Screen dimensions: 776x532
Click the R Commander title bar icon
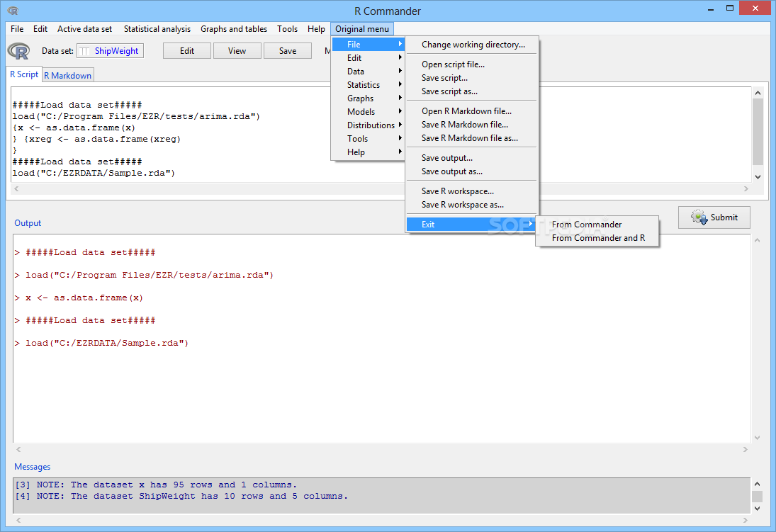tap(13, 11)
